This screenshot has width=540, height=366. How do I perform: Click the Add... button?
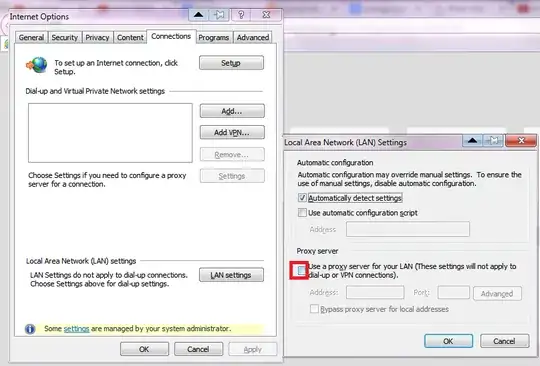click(232, 111)
